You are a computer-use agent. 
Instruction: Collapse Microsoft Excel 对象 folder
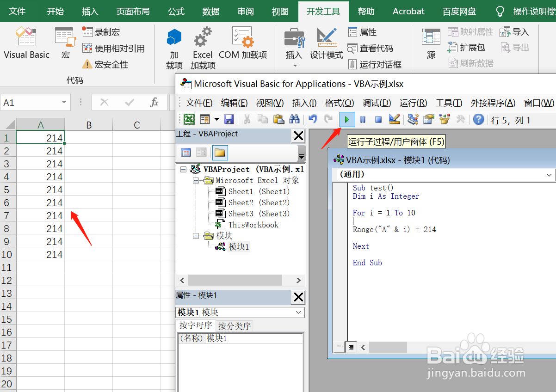point(196,181)
